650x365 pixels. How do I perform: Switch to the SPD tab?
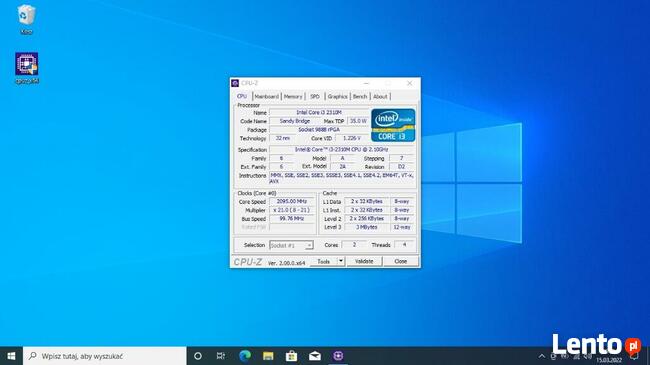click(x=315, y=96)
